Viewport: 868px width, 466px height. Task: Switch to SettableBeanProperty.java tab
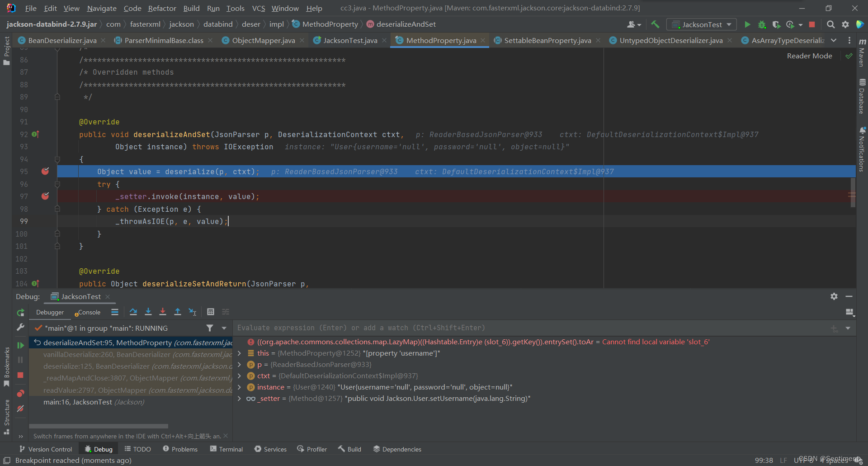pyautogui.click(x=547, y=40)
